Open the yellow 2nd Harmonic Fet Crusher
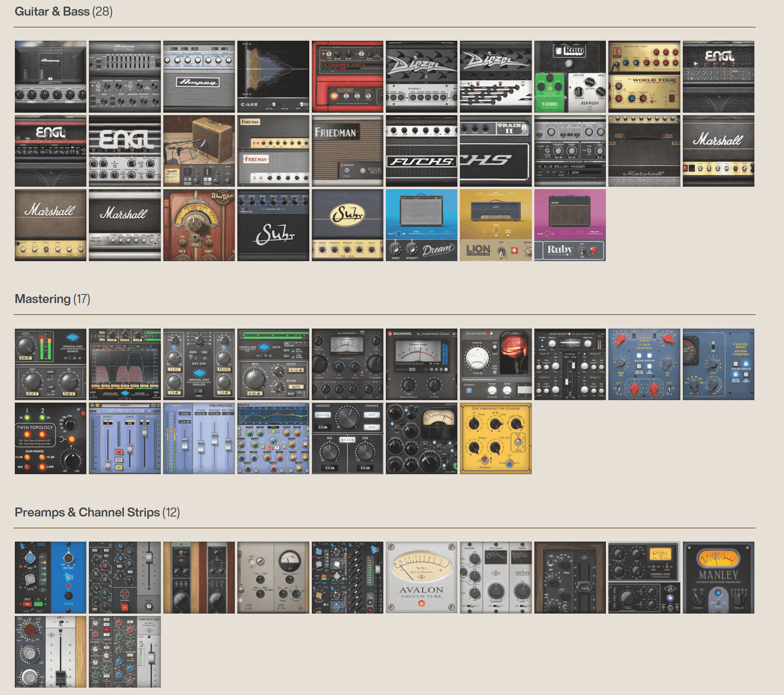Viewport: 784px width, 695px height. coord(496,438)
